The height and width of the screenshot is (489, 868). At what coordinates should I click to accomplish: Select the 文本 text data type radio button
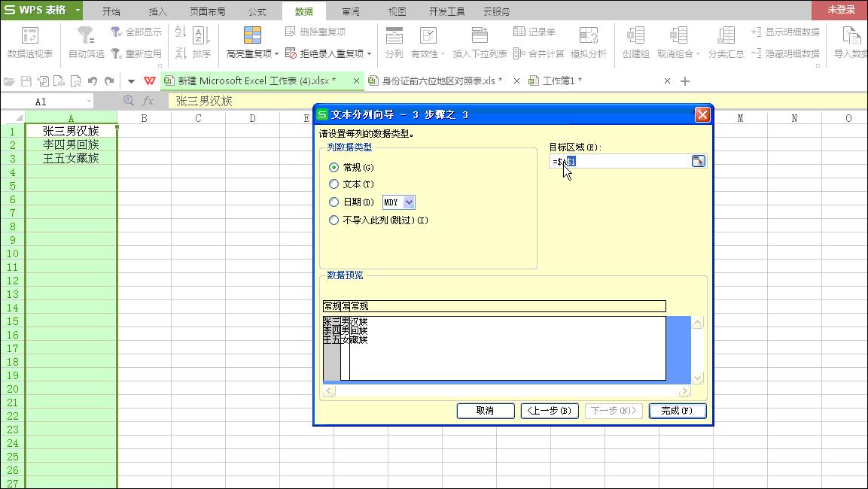pos(333,184)
